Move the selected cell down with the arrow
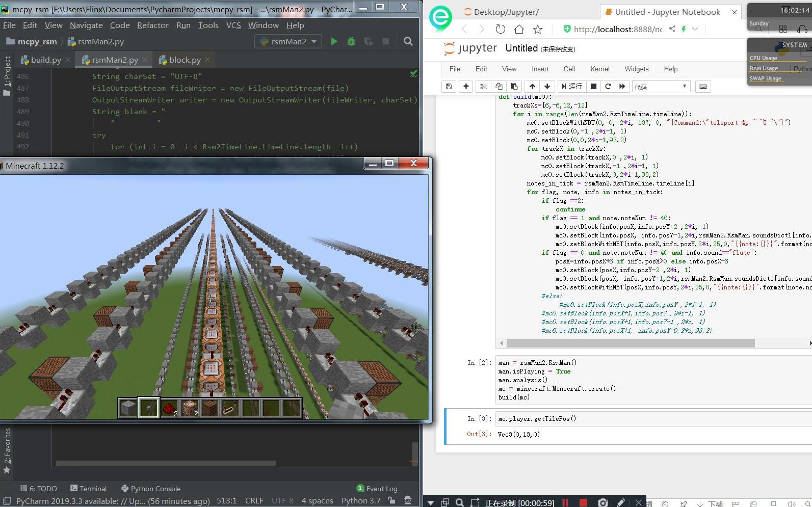 click(547, 87)
